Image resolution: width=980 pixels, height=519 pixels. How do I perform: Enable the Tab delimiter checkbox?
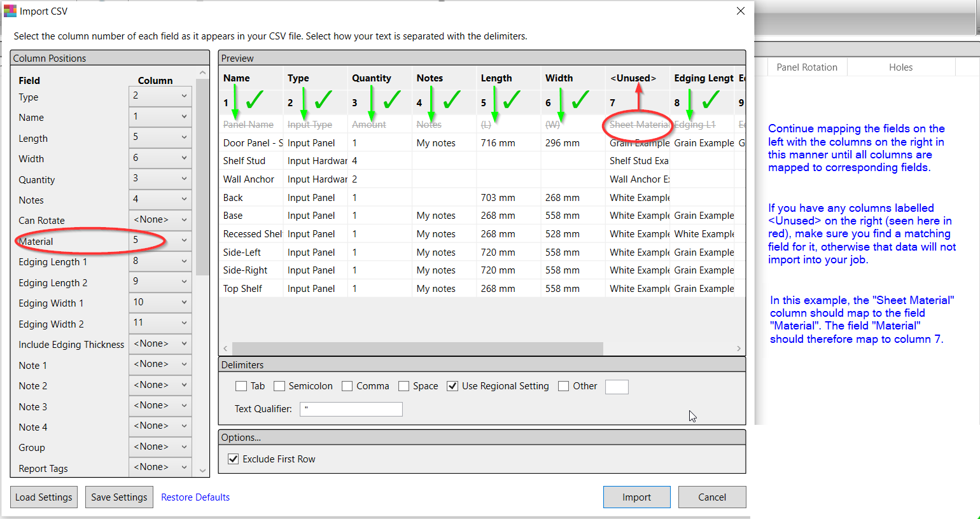coord(241,386)
